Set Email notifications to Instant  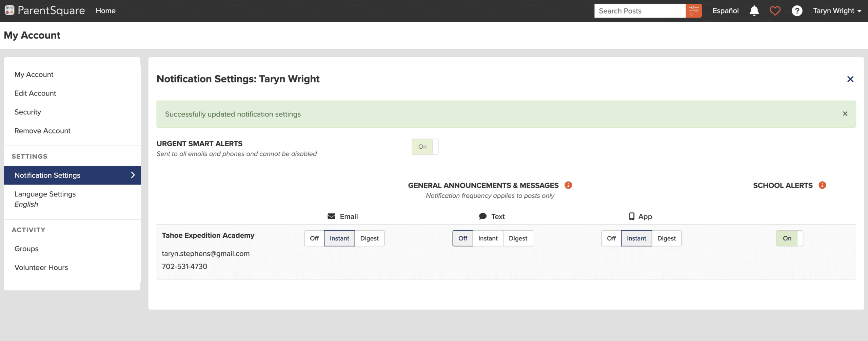click(x=339, y=238)
